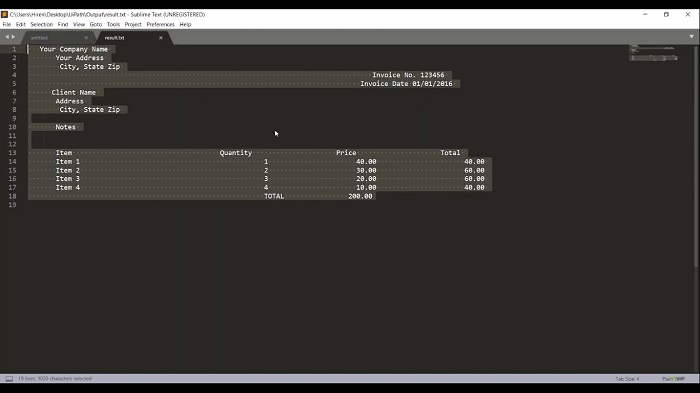Close the result.txt tab
The image size is (700, 393).
(161, 38)
